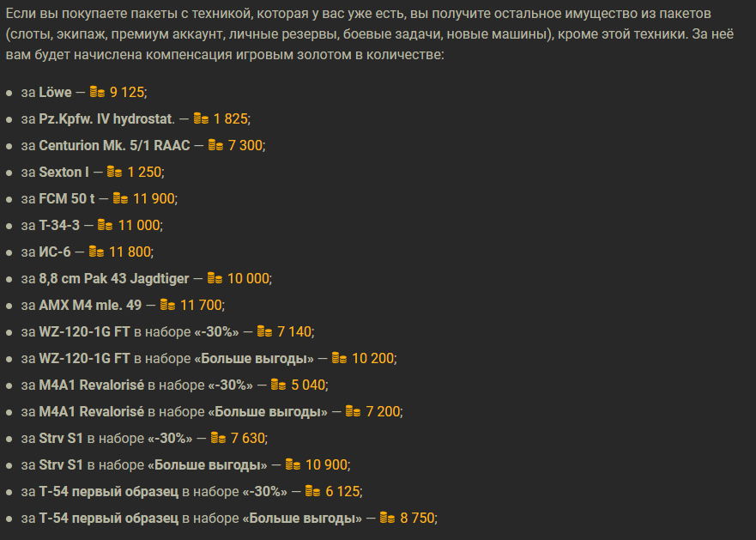Click the gold icon for 8,8 cm Pak 43 Jagdtiger
The height and width of the screenshot is (540, 756).
tap(215, 277)
